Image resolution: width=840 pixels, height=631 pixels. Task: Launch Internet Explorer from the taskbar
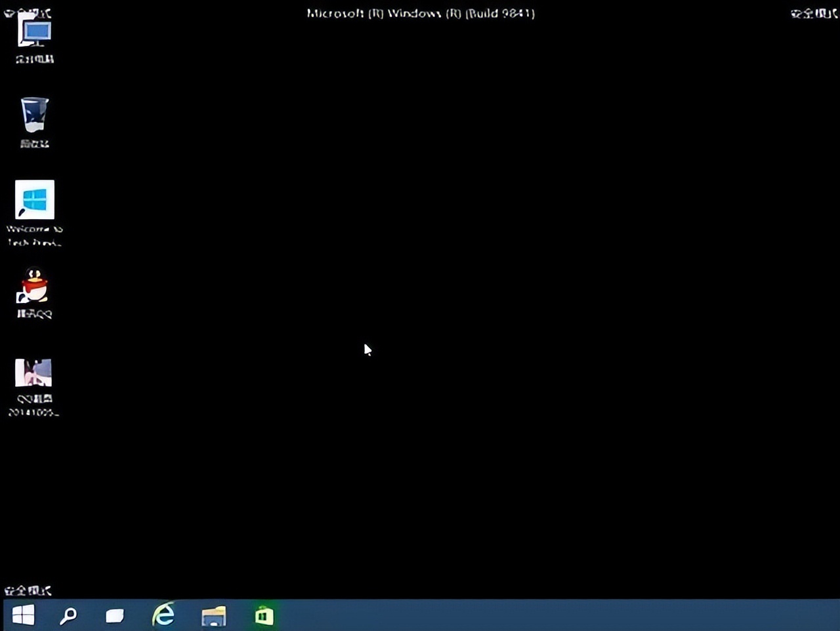[163, 615]
